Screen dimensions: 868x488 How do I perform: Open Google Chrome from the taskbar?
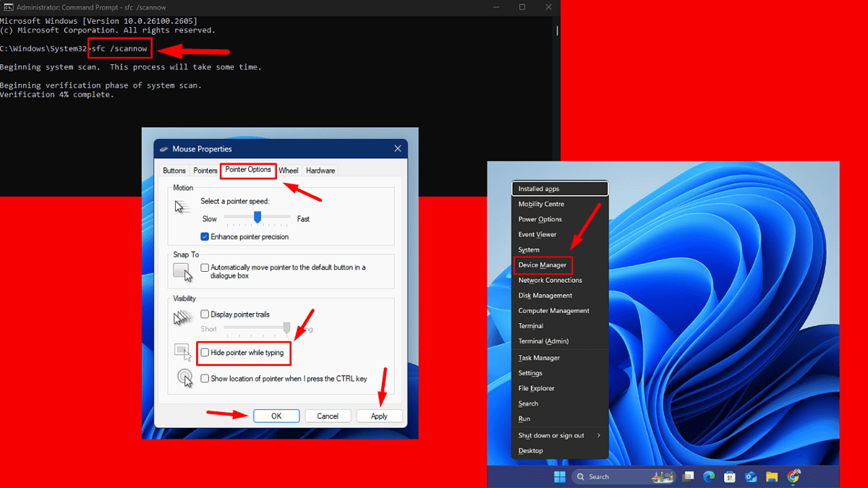pos(793,476)
